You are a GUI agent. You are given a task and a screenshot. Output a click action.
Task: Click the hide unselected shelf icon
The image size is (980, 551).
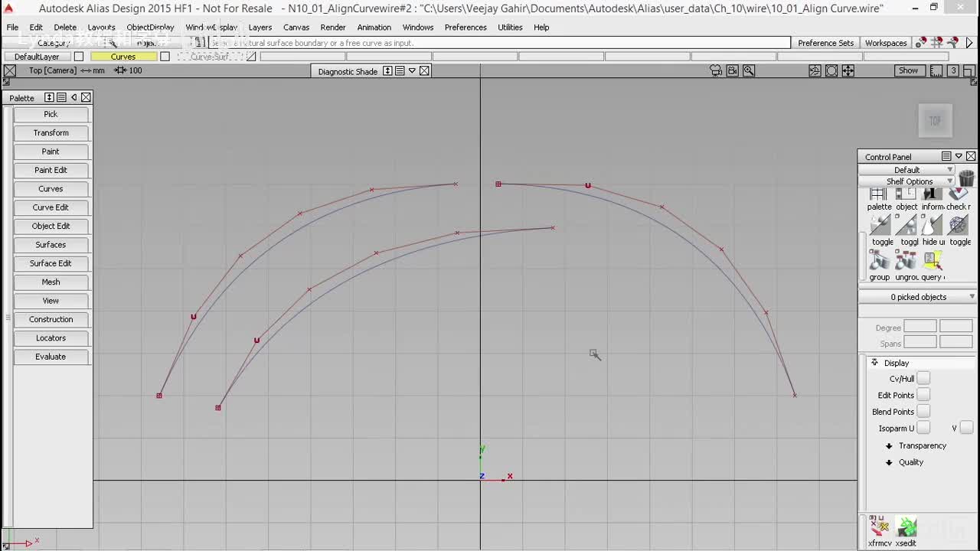(932, 225)
